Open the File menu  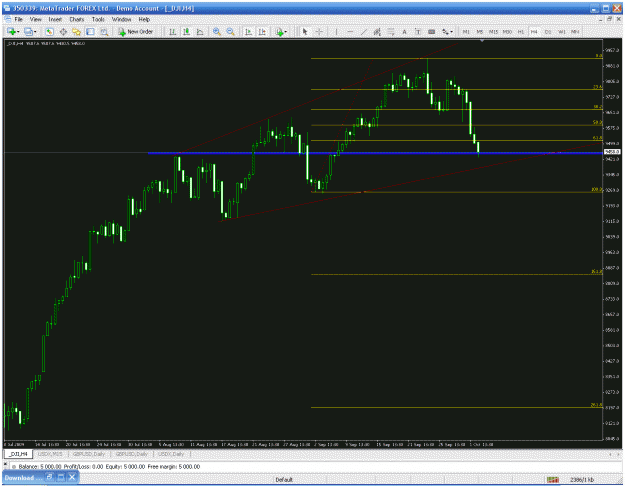19,19
